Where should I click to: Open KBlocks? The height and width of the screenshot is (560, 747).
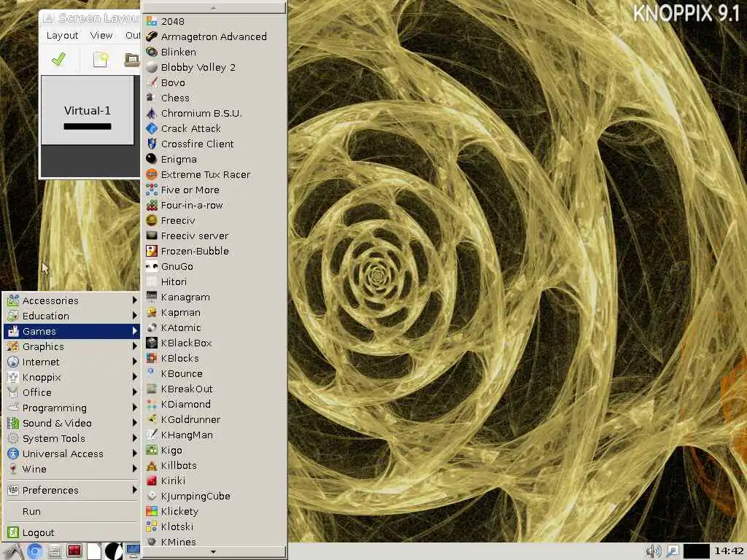[x=214, y=358]
